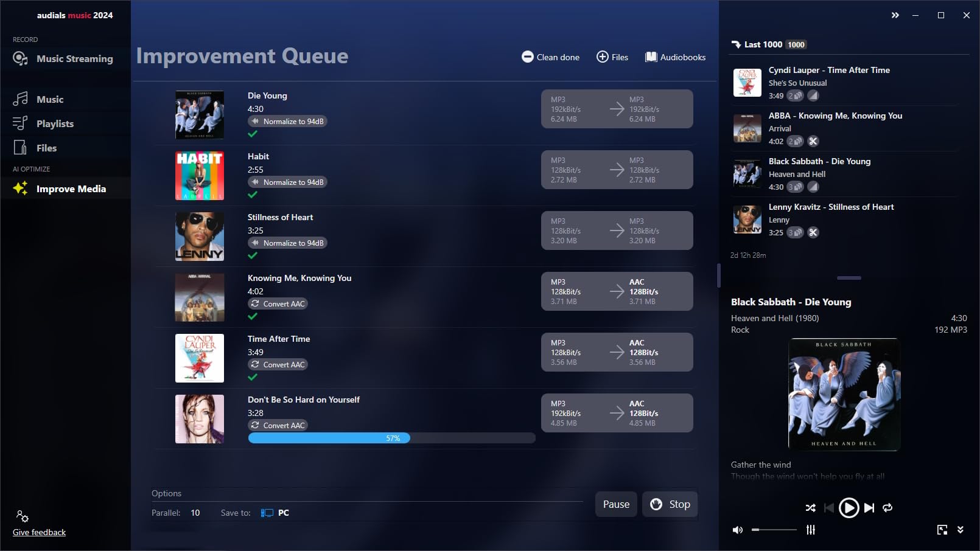Mute the player volume speaker icon
Image resolution: width=980 pixels, height=551 pixels.
coord(738,530)
